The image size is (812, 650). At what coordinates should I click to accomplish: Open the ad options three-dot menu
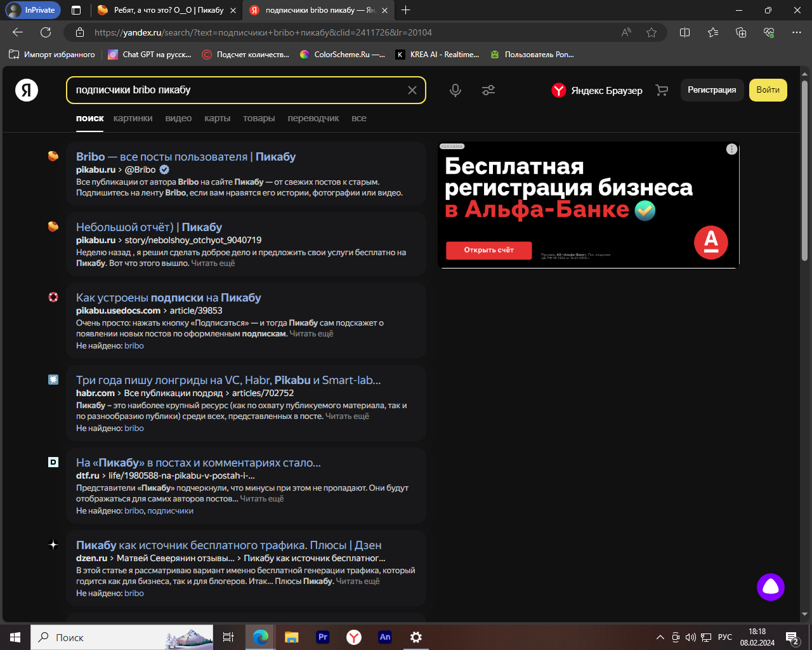(731, 149)
